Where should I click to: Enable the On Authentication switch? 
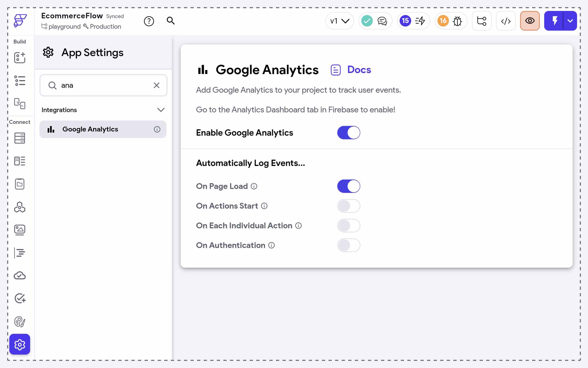(348, 245)
